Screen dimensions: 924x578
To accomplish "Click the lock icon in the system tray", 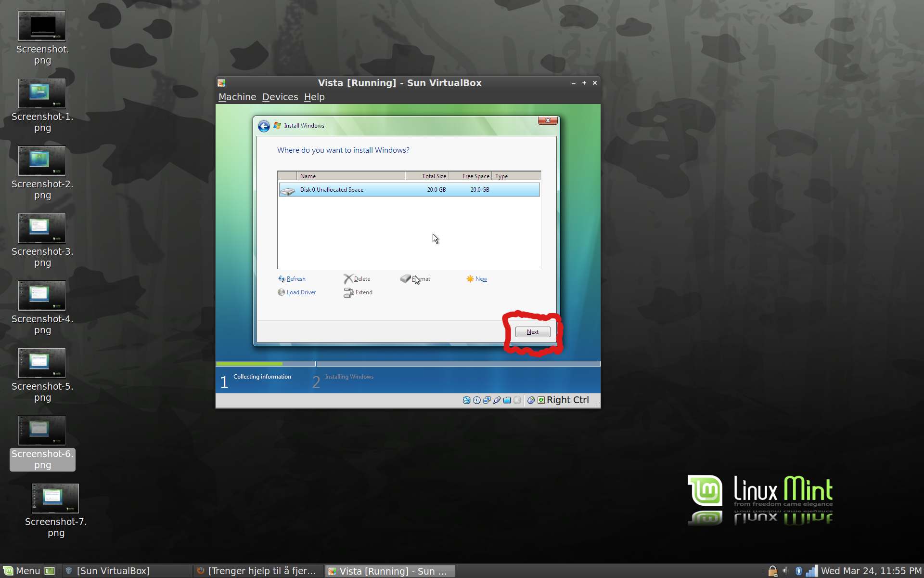I will pyautogui.click(x=772, y=571).
